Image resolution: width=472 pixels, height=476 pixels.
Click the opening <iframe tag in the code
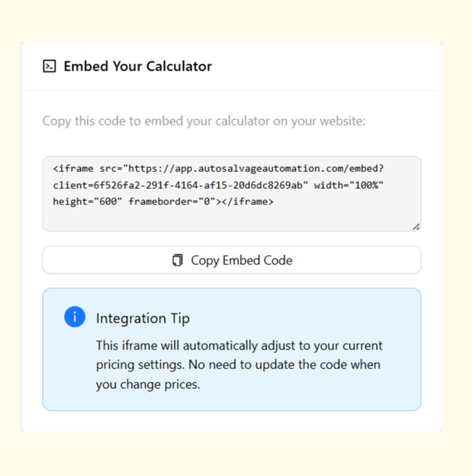73,169
